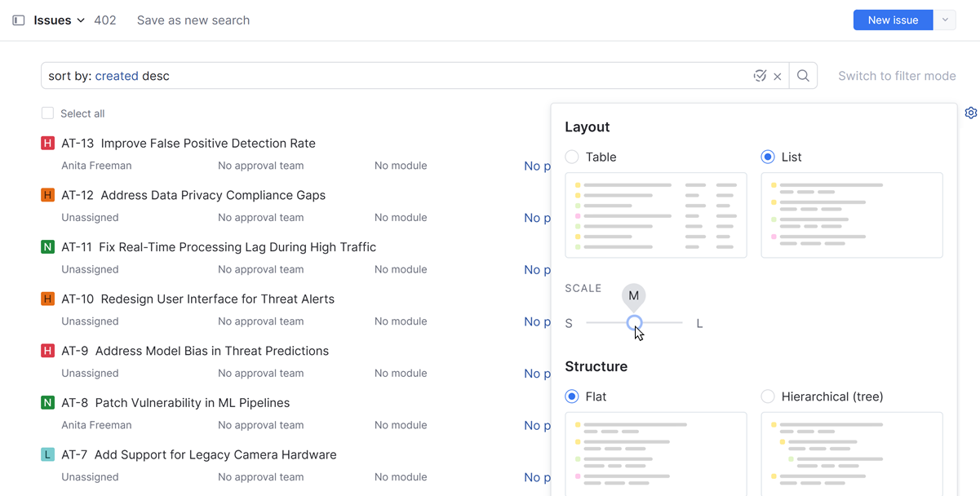Click the priority icon of issue AT-13

pos(47,144)
